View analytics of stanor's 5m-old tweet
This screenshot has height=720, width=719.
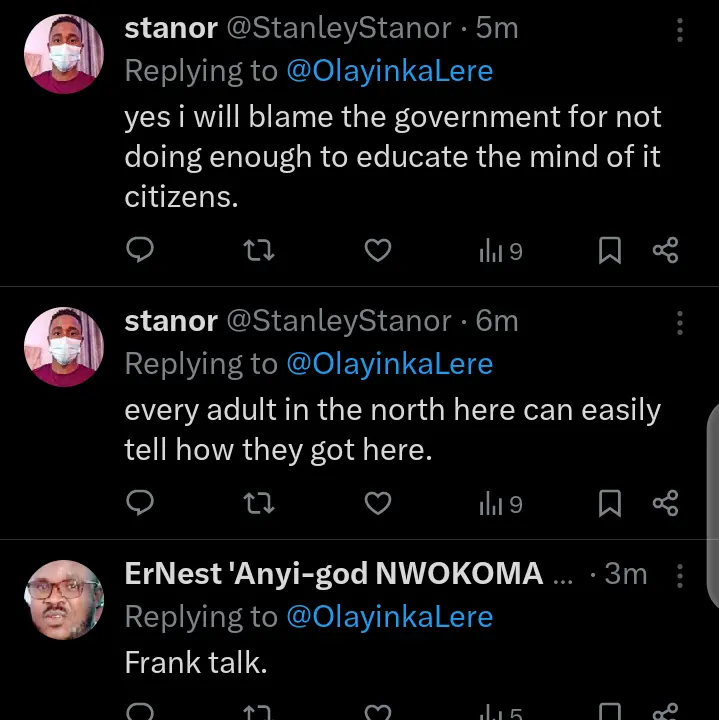501,251
